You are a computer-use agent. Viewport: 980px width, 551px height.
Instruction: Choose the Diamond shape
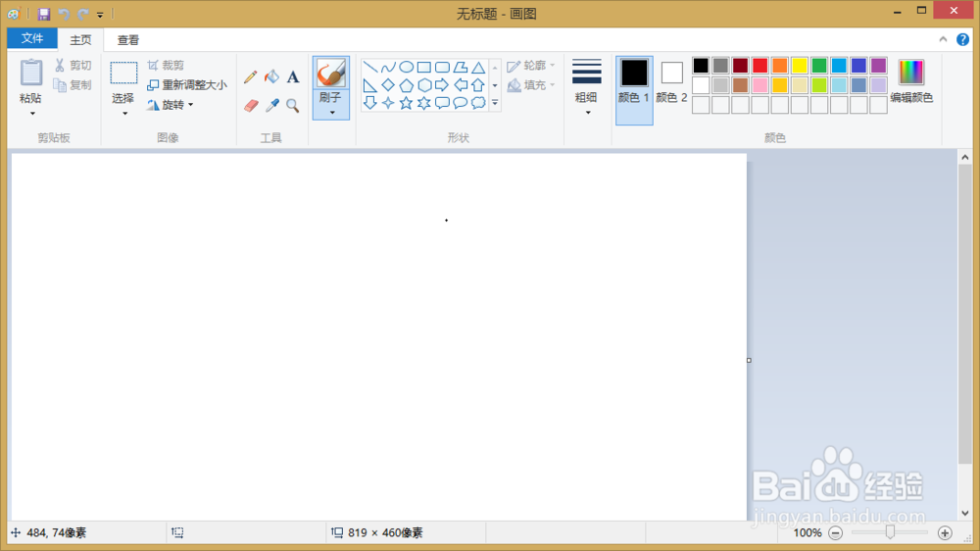[x=388, y=85]
